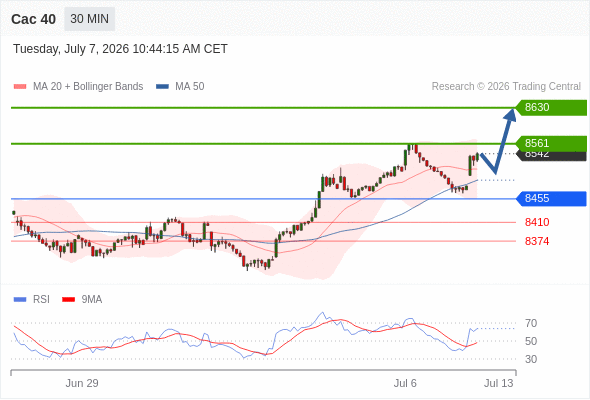
Task: Select the 8455 blue pivot label
Action: pyautogui.click(x=551, y=198)
